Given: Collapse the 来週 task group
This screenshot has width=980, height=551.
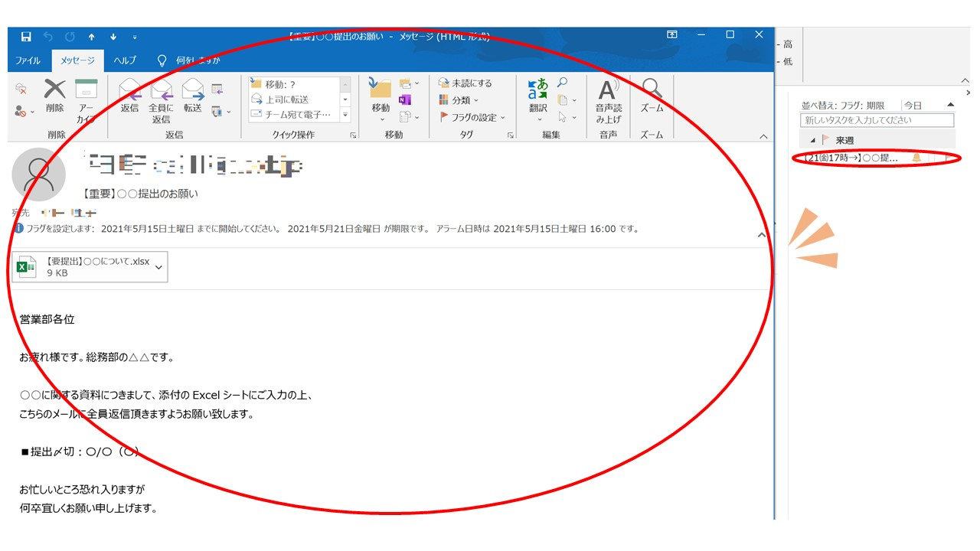Looking at the screenshot, I should [812, 140].
